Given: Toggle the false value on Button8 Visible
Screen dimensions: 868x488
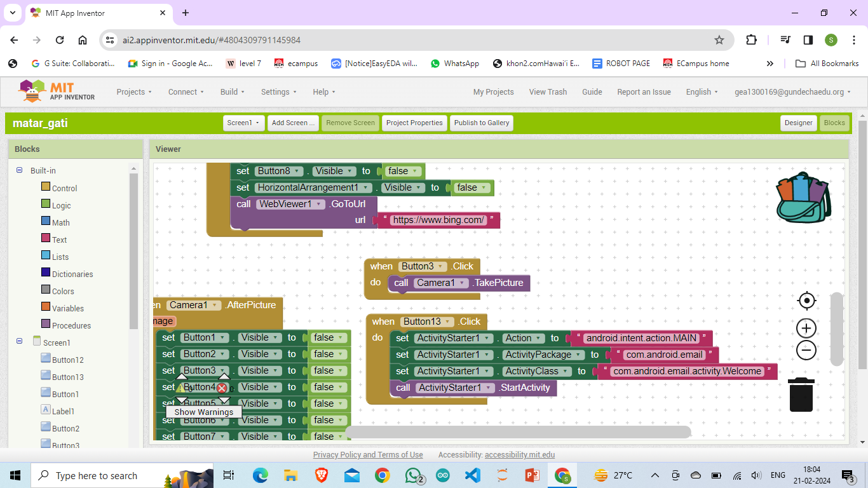Looking at the screenshot, I should click(x=403, y=171).
